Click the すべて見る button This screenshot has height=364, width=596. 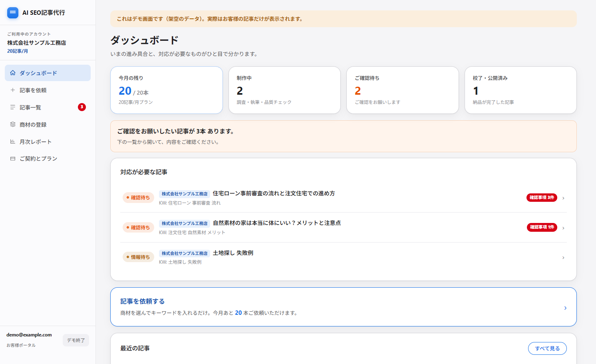point(547,348)
